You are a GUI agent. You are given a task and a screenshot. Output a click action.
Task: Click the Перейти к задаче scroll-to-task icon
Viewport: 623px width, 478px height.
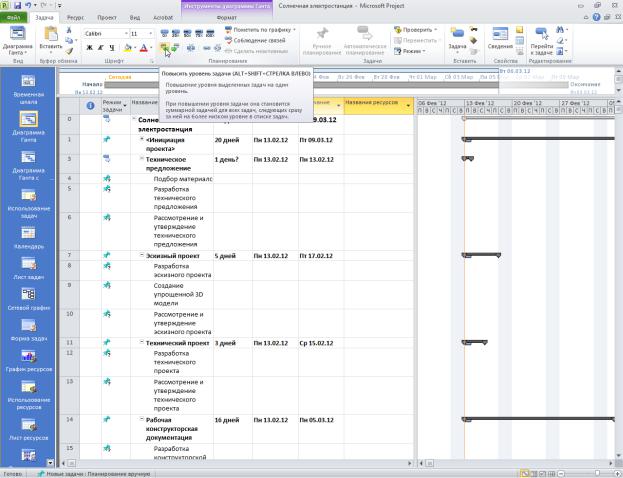542,34
